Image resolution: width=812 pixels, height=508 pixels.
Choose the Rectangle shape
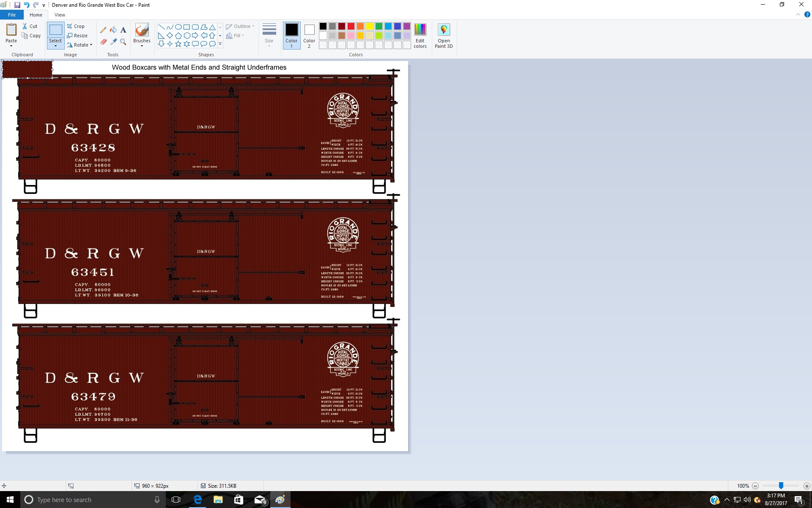187,27
